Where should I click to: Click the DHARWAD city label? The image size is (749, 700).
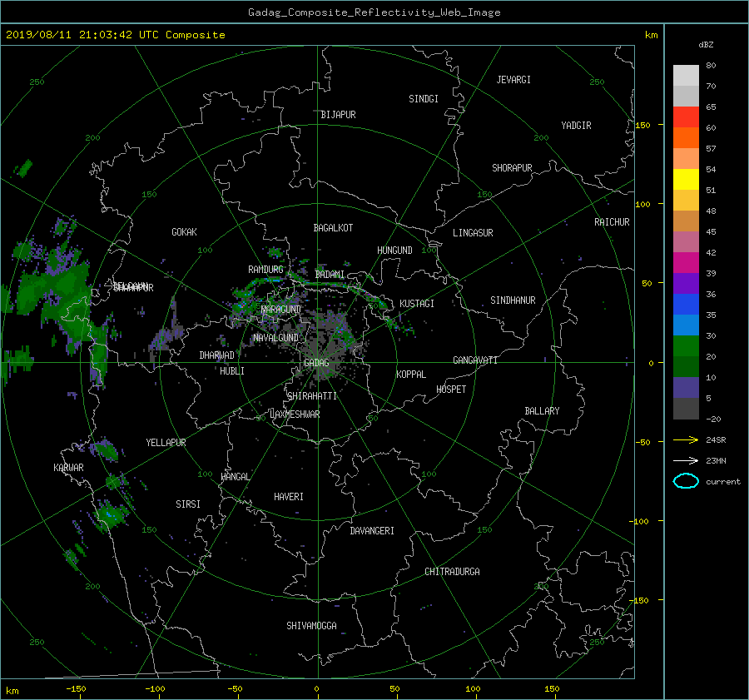[216, 355]
